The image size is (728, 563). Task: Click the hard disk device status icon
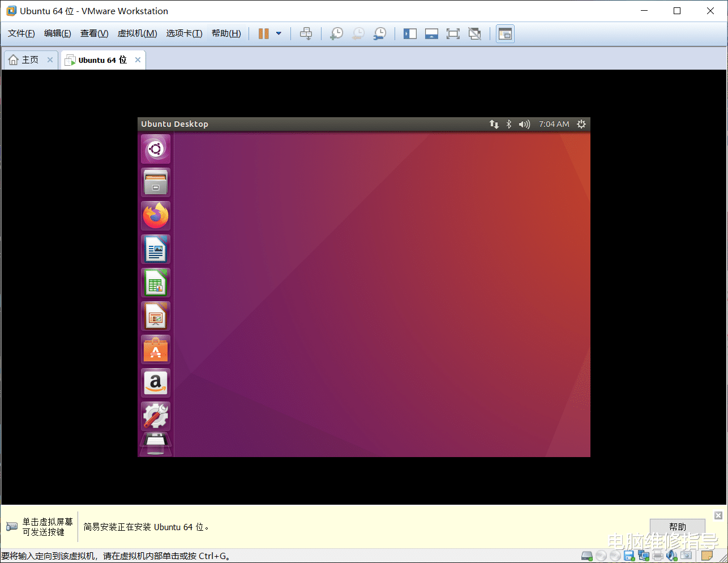point(587,556)
